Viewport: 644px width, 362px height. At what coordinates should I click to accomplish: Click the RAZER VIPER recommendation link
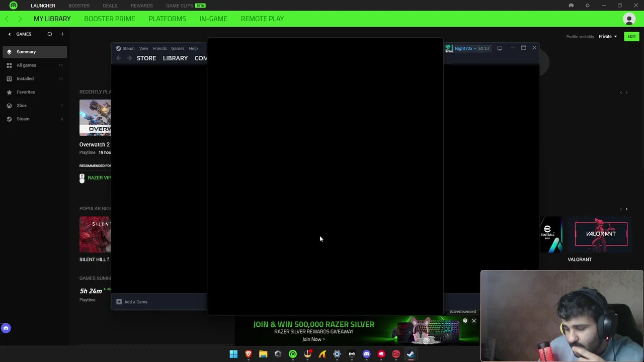pyautogui.click(x=99, y=177)
